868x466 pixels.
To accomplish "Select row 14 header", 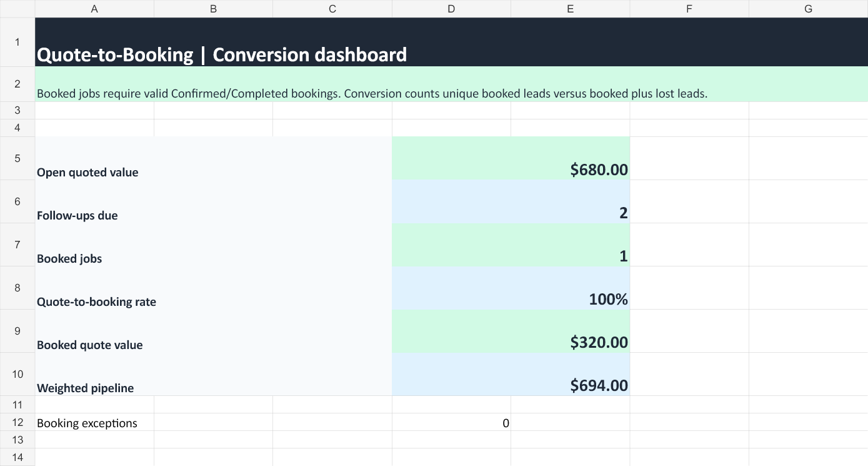I will 17,457.
